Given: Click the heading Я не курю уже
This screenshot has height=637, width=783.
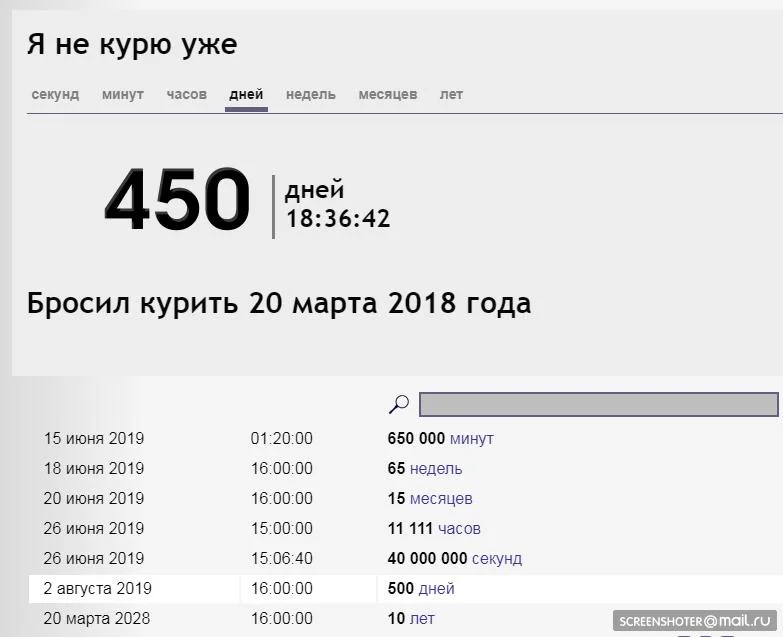Looking at the screenshot, I should point(132,45).
